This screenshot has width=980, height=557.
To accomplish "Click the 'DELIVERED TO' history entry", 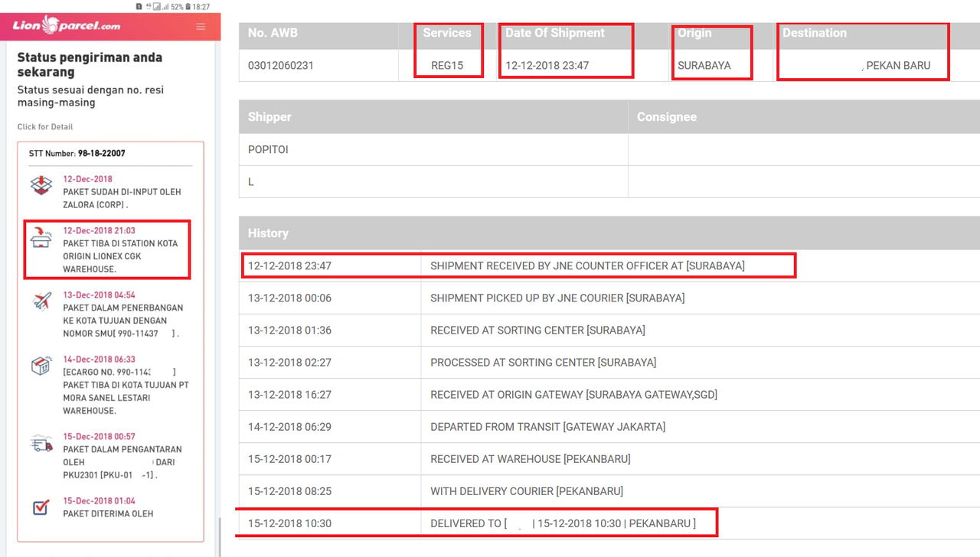I will pyautogui.click(x=563, y=523).
